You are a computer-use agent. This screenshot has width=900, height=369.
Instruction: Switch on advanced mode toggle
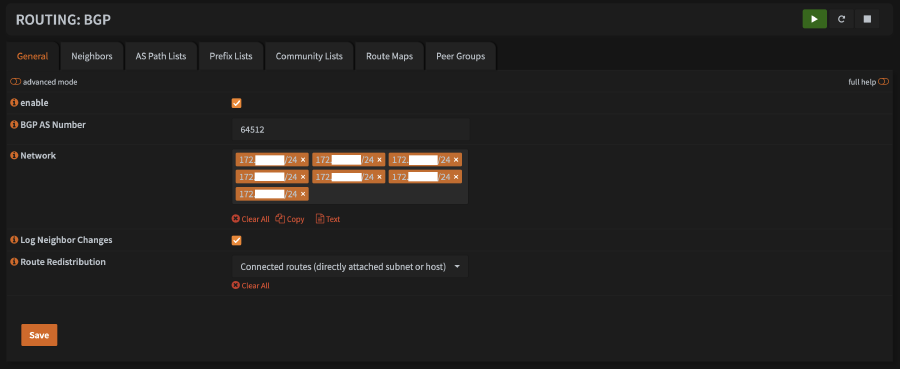coord(15,82)
